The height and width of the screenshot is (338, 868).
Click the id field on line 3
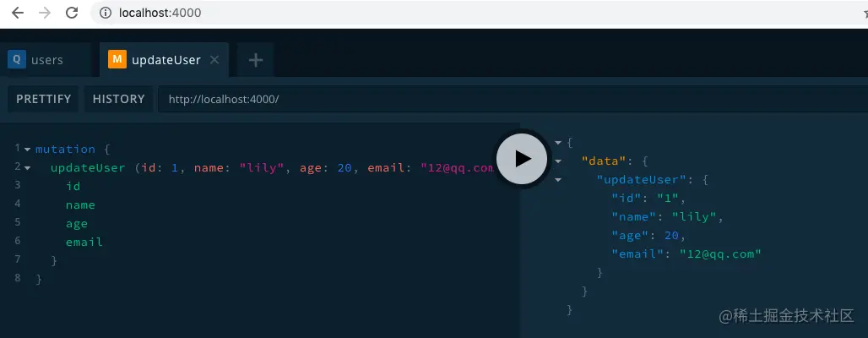pos(73,186)
